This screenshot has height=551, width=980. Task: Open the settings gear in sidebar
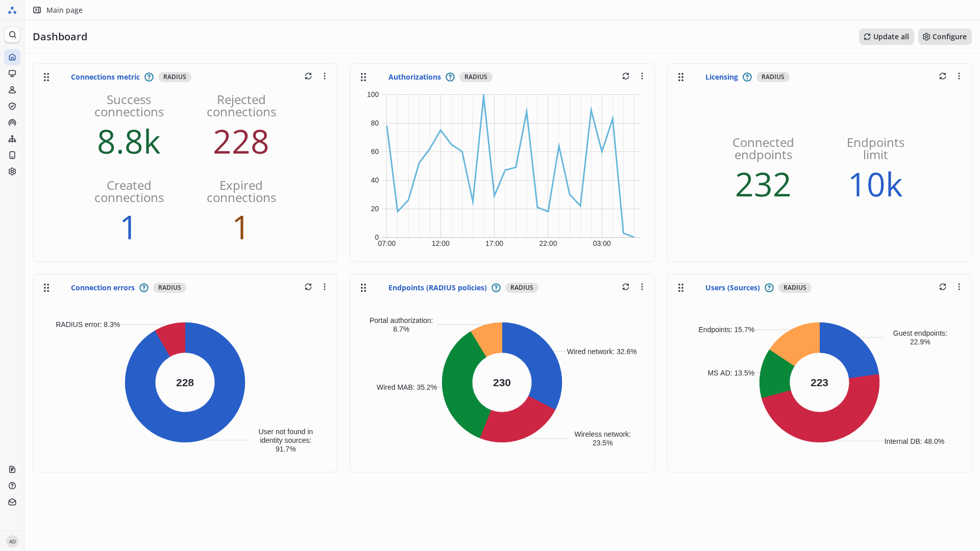tap(12, 171)
